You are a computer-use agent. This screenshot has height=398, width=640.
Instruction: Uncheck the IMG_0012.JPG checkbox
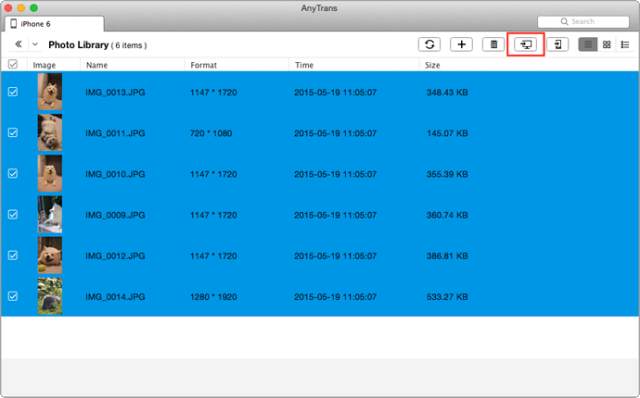(13, 255)
